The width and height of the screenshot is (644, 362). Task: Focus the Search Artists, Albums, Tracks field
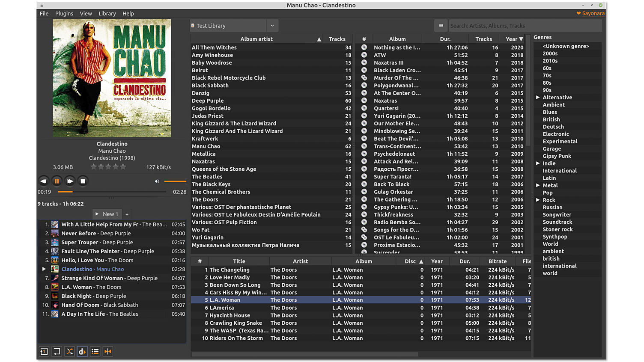click(x=525, y=26)
